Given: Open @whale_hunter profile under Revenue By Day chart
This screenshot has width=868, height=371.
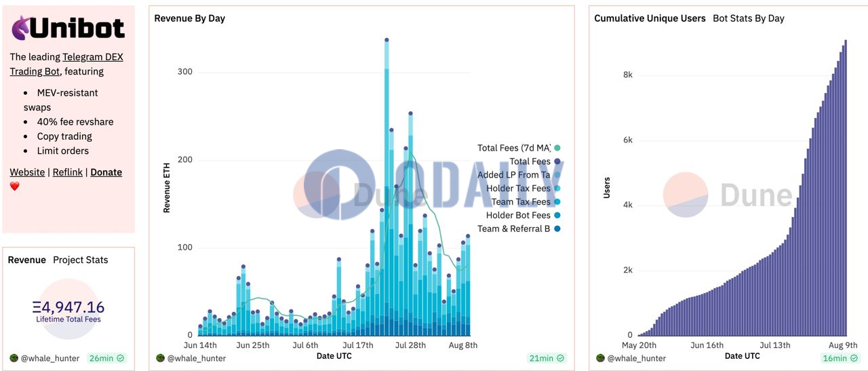Looking at the screenshot, I should (197, 358).
